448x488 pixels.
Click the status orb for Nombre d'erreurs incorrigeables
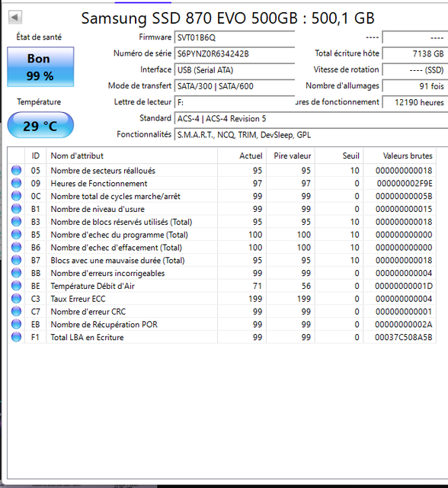[16, 273]
